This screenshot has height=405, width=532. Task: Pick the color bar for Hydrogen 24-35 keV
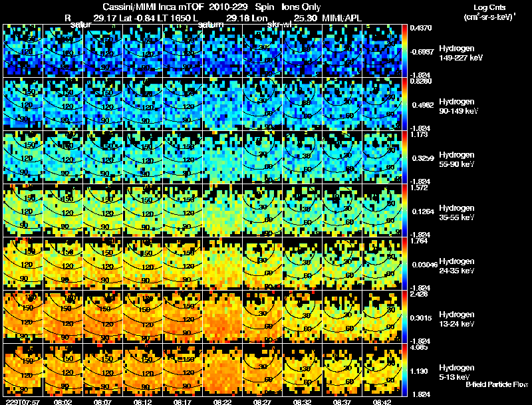[x=404, y=264]
